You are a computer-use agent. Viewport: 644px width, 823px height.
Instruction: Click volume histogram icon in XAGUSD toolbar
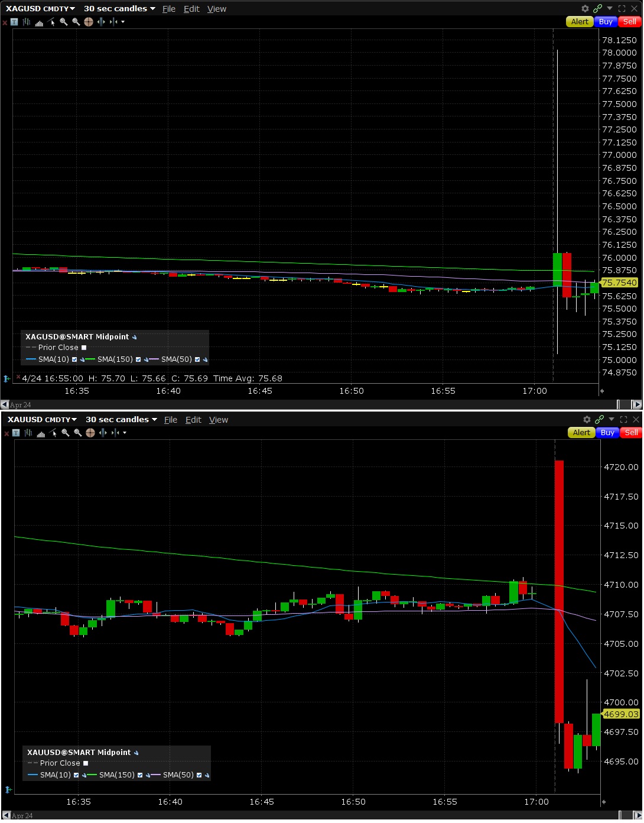39,22
